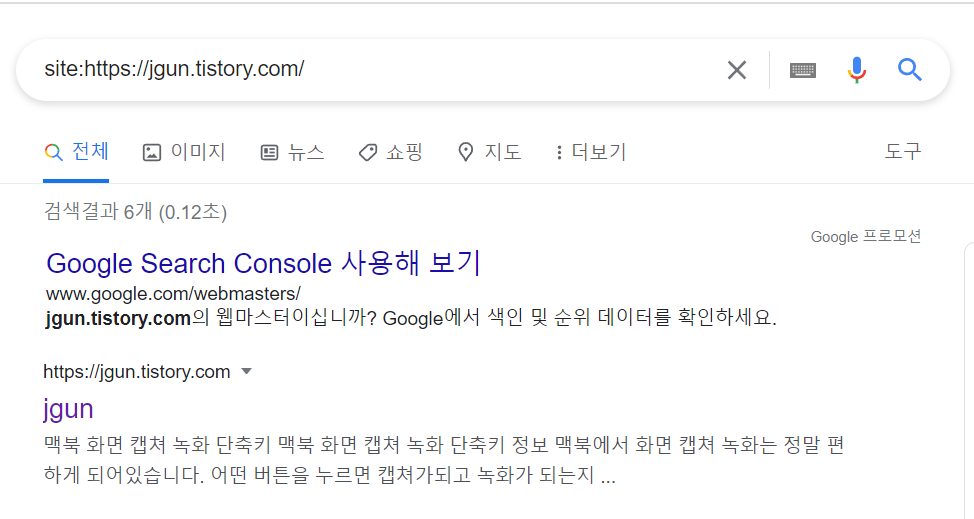This screenshot has height=519, width=974.
Task: Open the on-screen keyboard input tool
Action: click(803, 70)
